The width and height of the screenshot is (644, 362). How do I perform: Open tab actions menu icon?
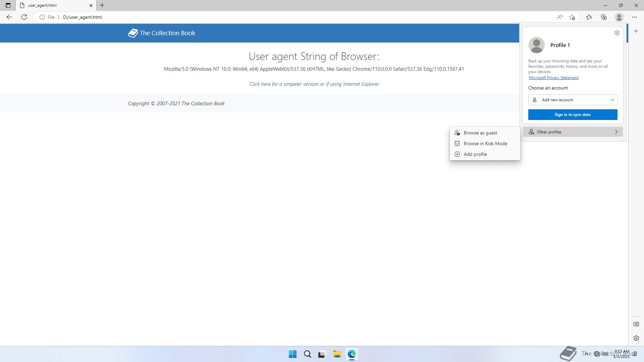tap(8, 5)
